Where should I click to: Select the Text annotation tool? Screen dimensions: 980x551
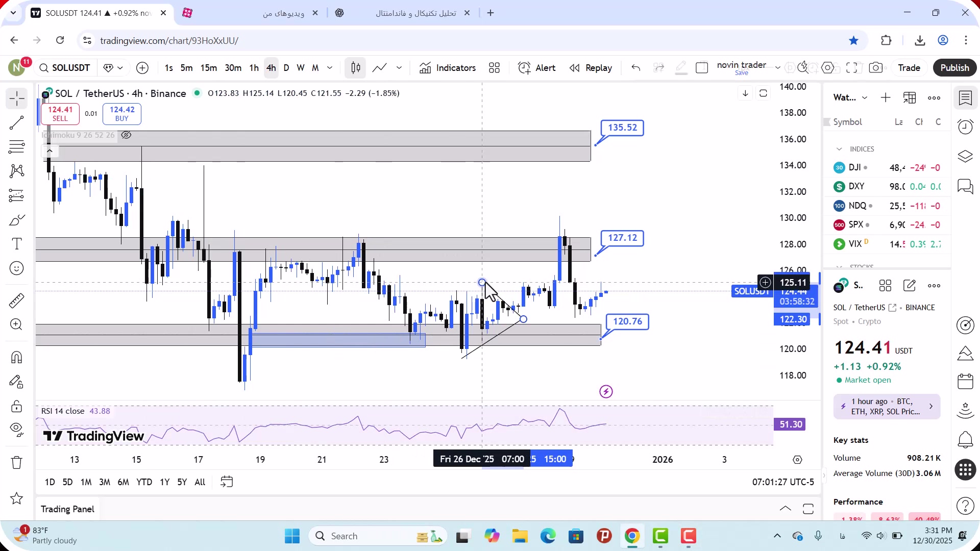[x=16, y=244]
